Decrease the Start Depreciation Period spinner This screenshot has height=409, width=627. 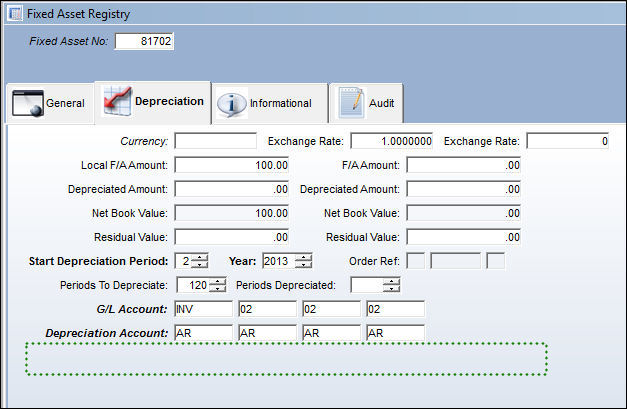(x=199, y=265)
